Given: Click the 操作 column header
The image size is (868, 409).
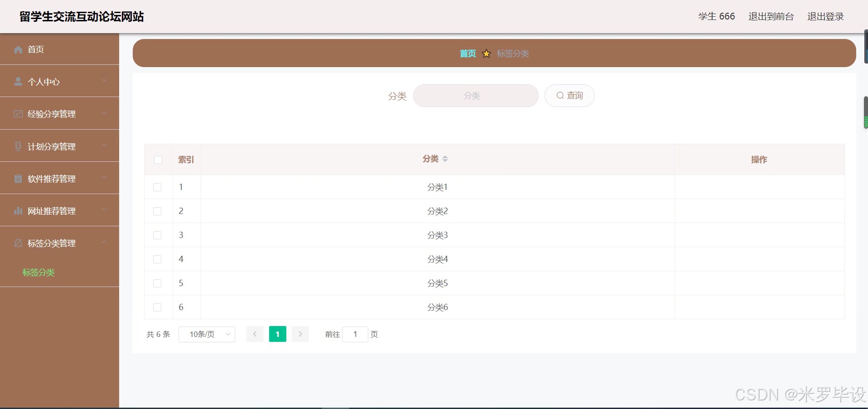Looking at the screenshot, I should point(759,160).
